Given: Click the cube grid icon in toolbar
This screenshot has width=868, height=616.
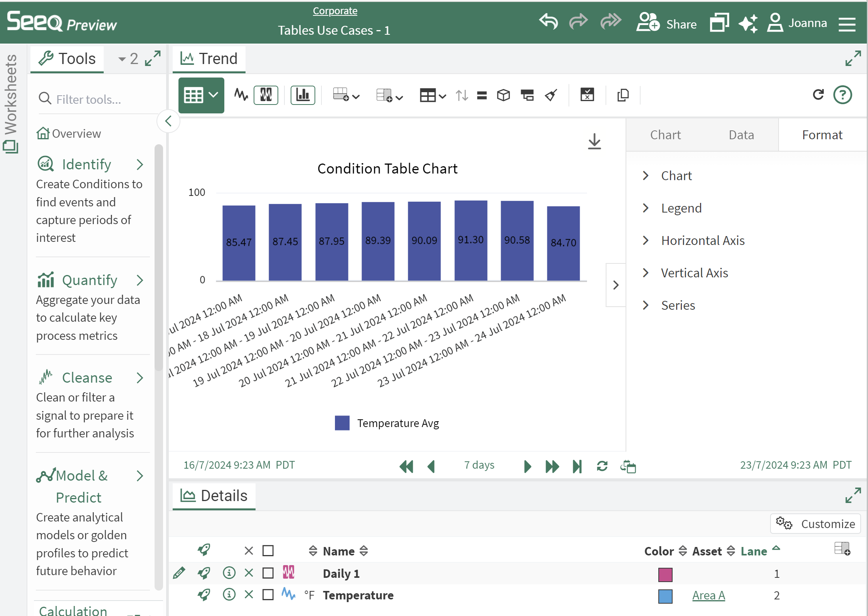Looking at the screenshot, I should click(503, 95).
